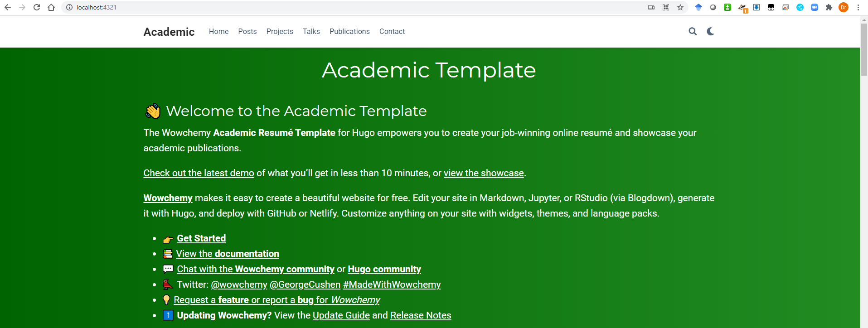Open the blue graduation cap Scholar extension
The image size is (868, 328).
698,7
